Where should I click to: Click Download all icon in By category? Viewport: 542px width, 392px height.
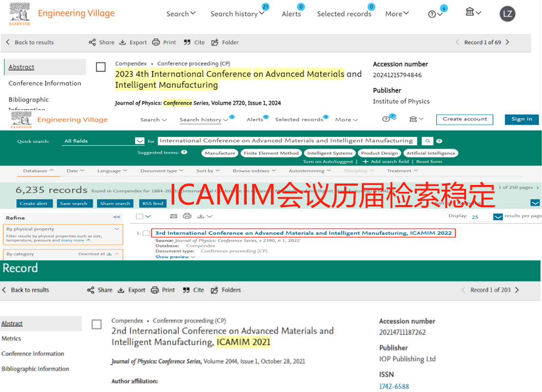109,254
